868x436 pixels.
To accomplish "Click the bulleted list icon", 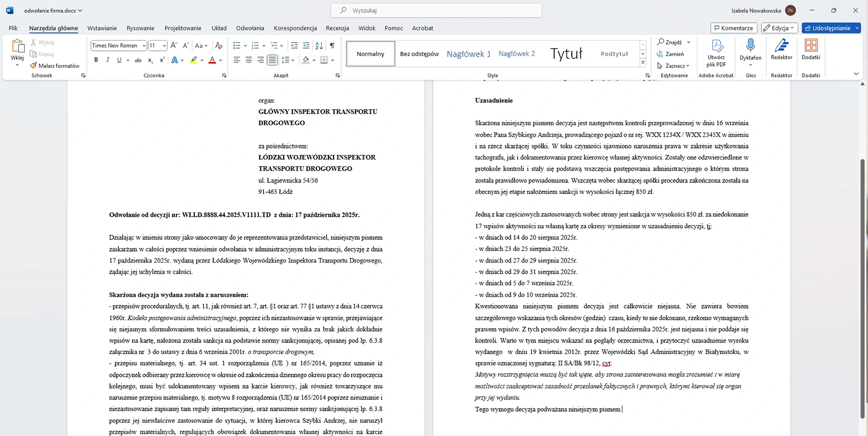I will pos(237,45).
